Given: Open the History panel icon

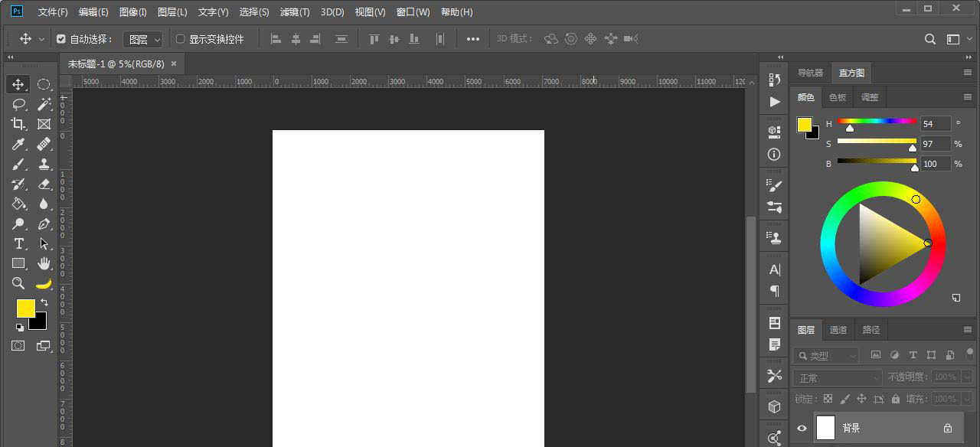Looking at the screenshot, I should [775, 80].
